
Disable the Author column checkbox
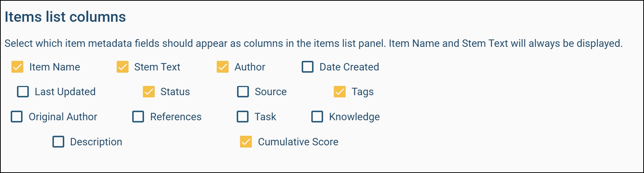pyautogui.click(x=223, y=67)
